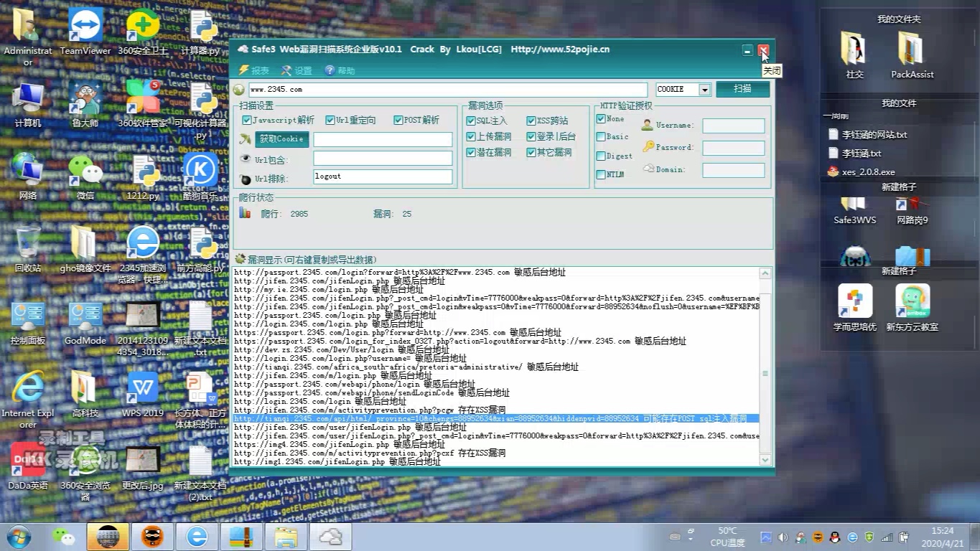Click the Url排除 field containing logout
The image size is (980, 551).
click(383, 176)
